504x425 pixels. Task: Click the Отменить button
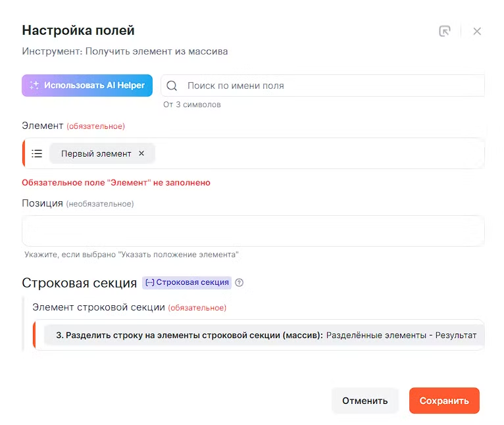pyautogui.click(x=365, y=401)
